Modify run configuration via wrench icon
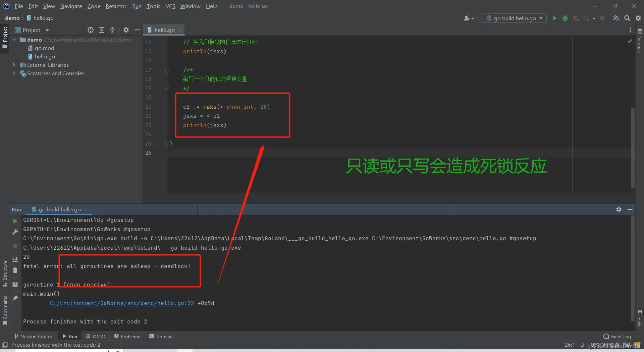 [x=15, y=232]
